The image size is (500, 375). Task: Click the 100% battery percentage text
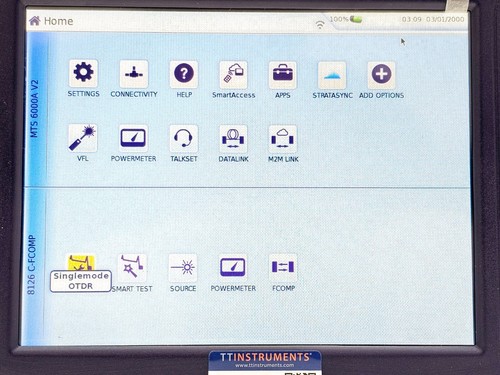point(339,19)
